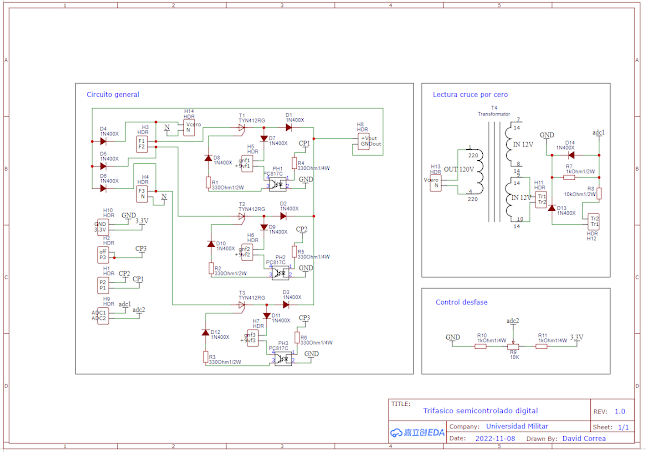The width and height of the screenshot is (646, 452).
Task: Click the 'Control desfase' block title
Action: (461, 302)
